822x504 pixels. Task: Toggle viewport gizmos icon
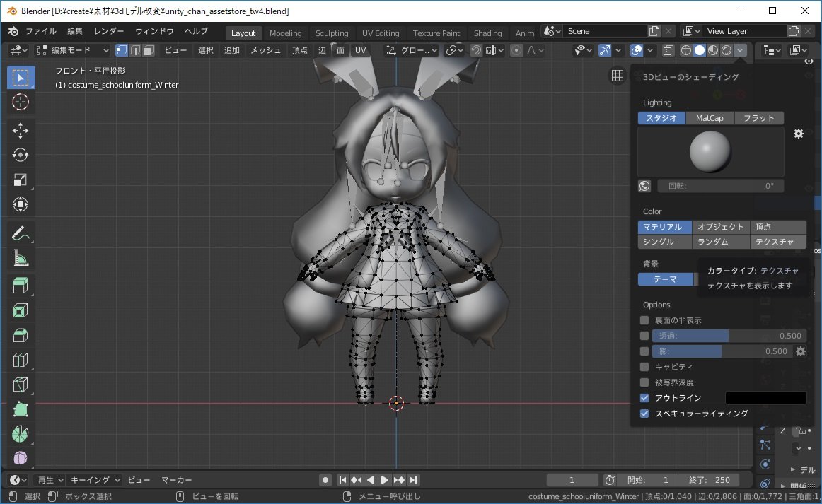tap(605, 50)
